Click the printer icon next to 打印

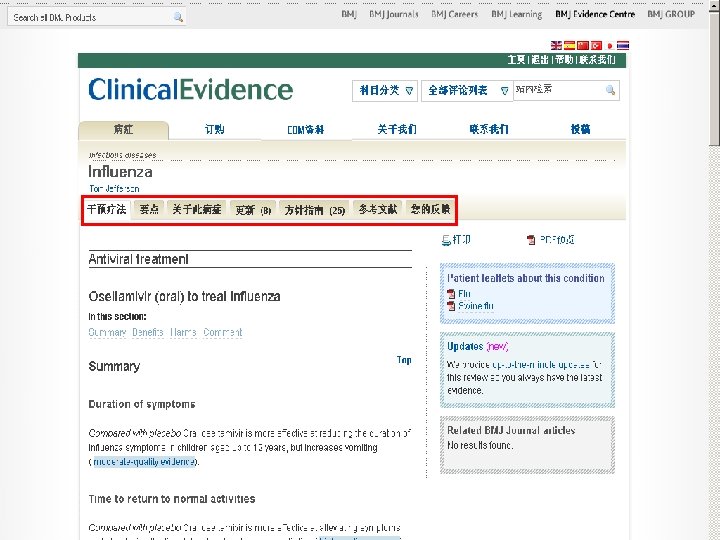click(445, 240)
